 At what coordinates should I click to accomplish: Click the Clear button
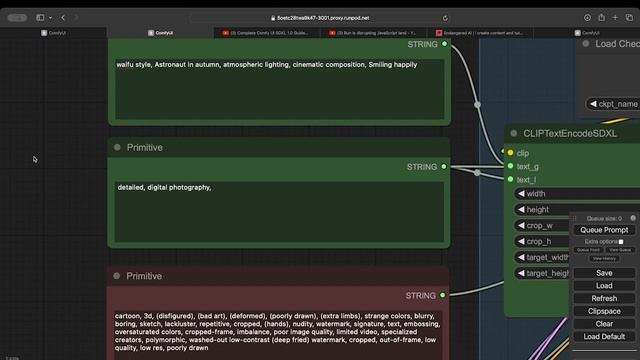(604, 324)
